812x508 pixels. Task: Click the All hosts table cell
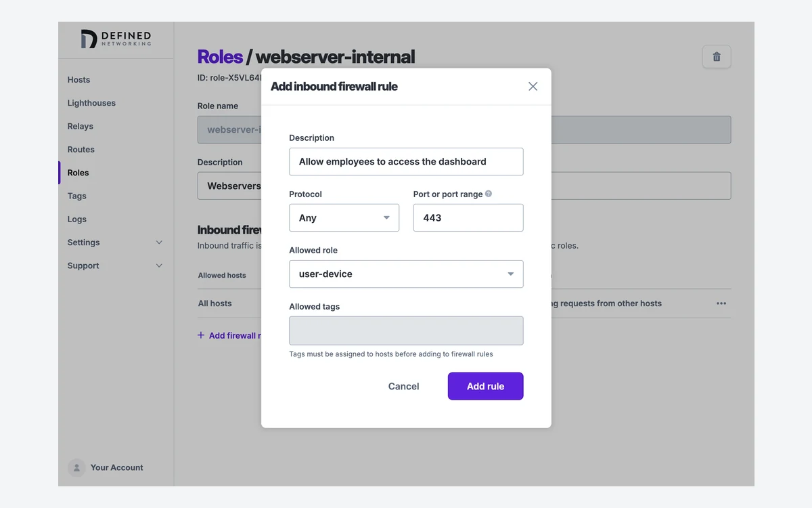click(215, 303)
